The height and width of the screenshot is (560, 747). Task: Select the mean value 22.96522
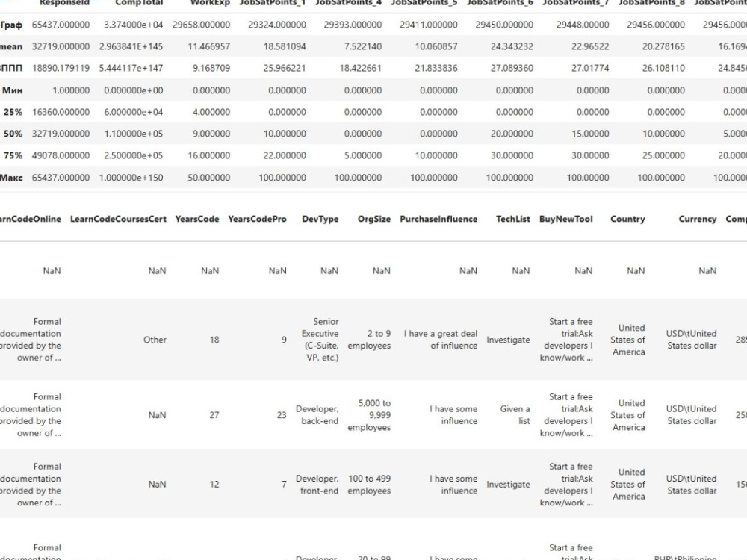click(x=590, y=46)
